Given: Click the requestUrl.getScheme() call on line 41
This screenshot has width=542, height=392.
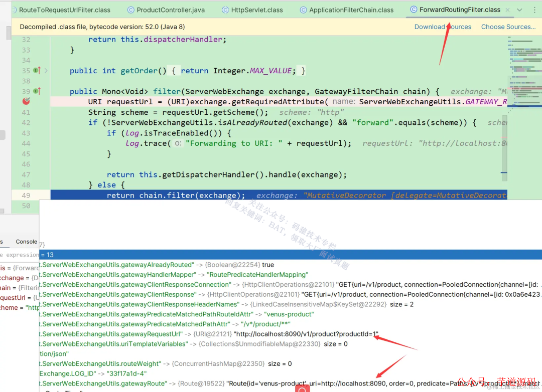Looking at the screenshot, I should [214, 112].
